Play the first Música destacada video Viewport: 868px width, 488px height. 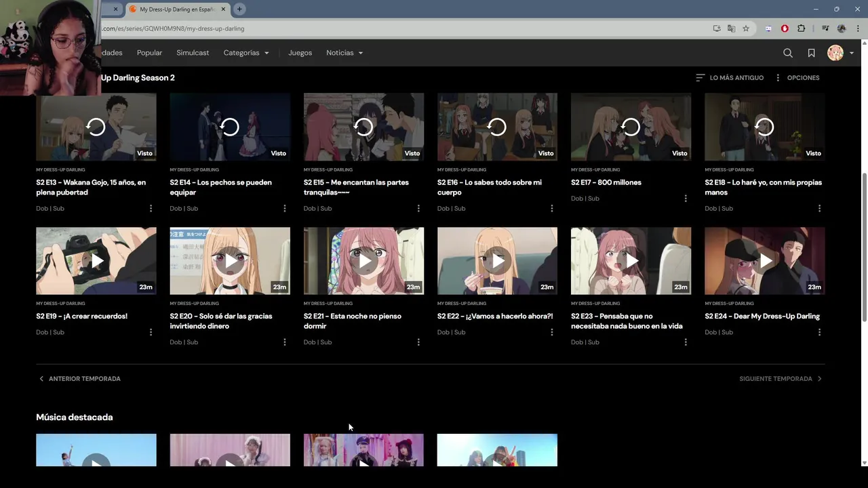click(96, 450)
